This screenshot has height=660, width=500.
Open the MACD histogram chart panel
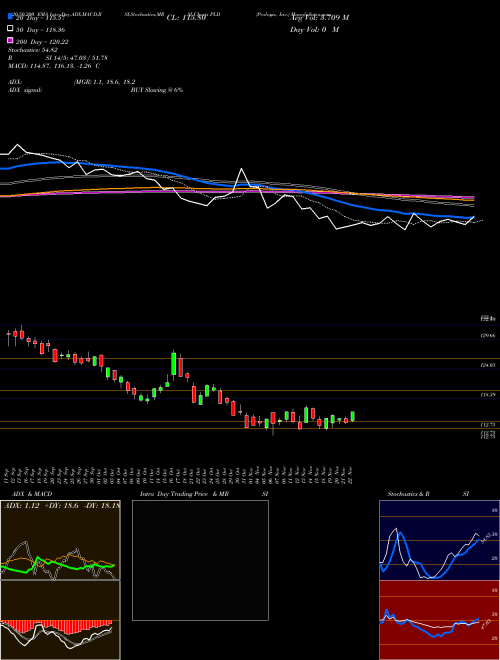[x=60, y=620]
